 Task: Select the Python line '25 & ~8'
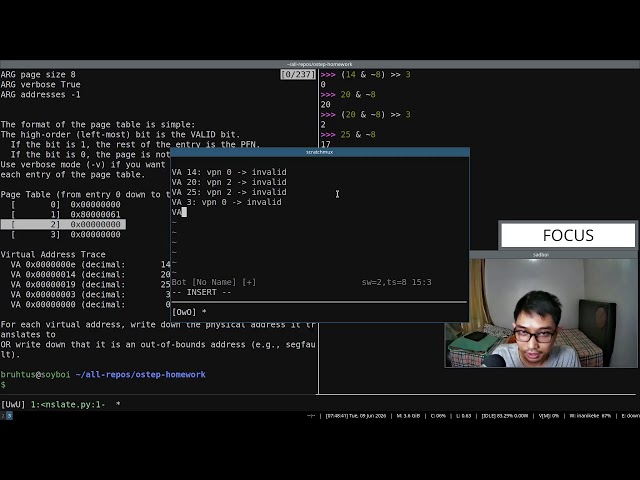coord(348,134)
